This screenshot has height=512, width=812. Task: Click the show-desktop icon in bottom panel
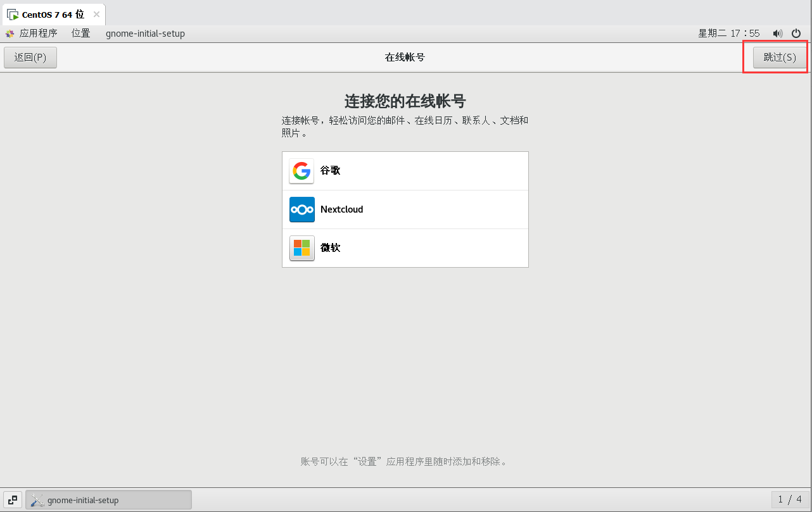tap(13, 500)
